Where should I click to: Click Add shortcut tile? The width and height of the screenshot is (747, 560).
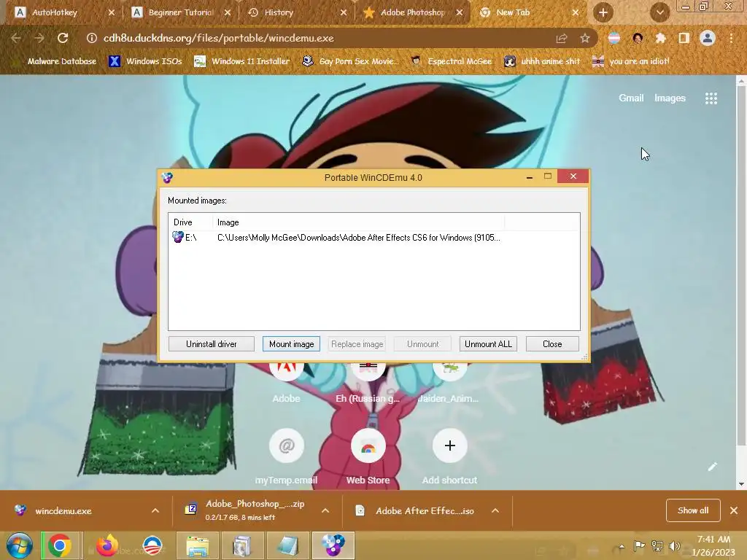tap(449, 456)
